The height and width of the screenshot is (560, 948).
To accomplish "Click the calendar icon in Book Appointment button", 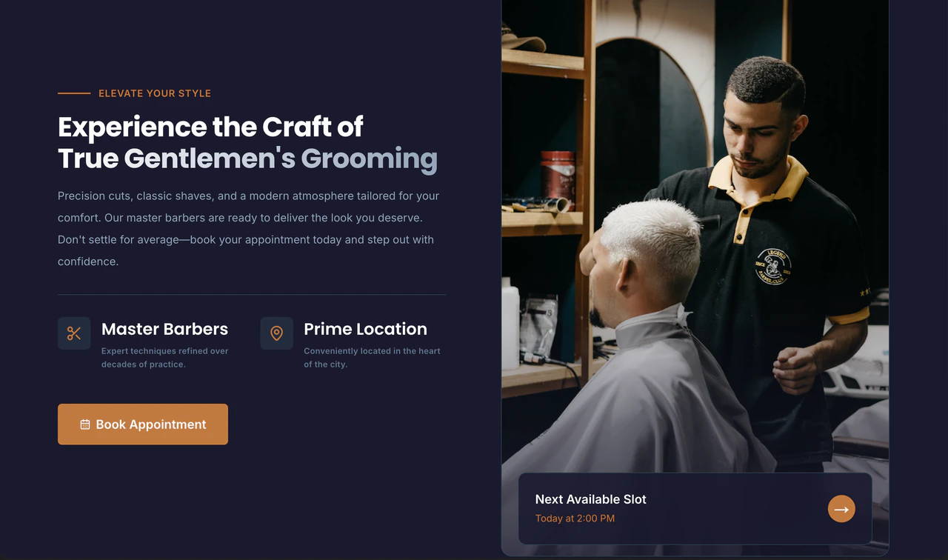I will tap(85, 424).
